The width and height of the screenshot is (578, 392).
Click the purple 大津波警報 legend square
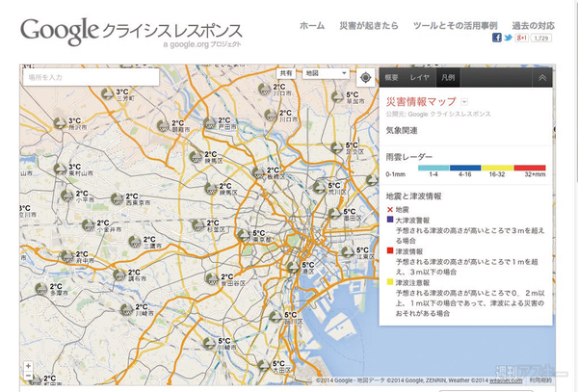point(390,220)
